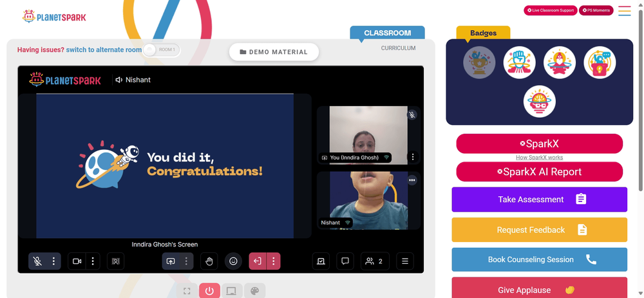This screenshot has width=644, height=298.
Task: Open PS Moments button
Action: pos(596,10)
